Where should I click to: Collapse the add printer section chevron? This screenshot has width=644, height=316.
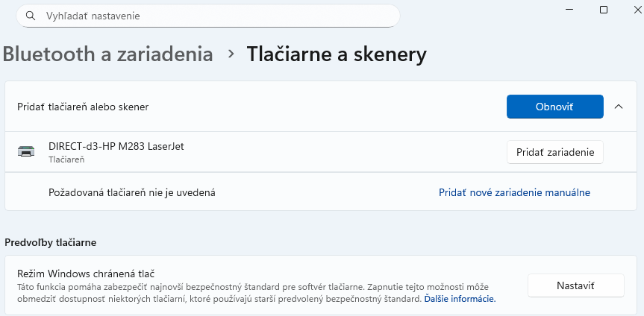[x=618, y=107]
